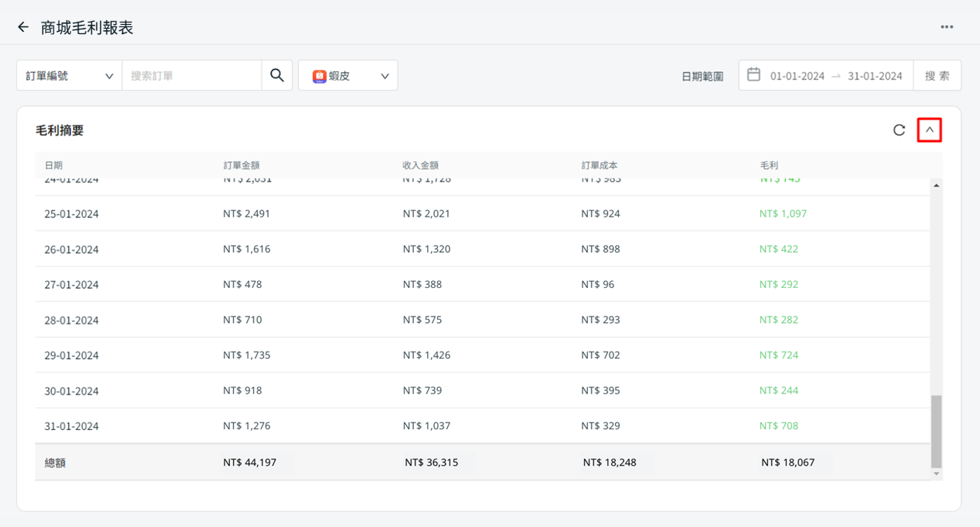Click the 搜索 button

pyautogui.click(x=937, y=75)
